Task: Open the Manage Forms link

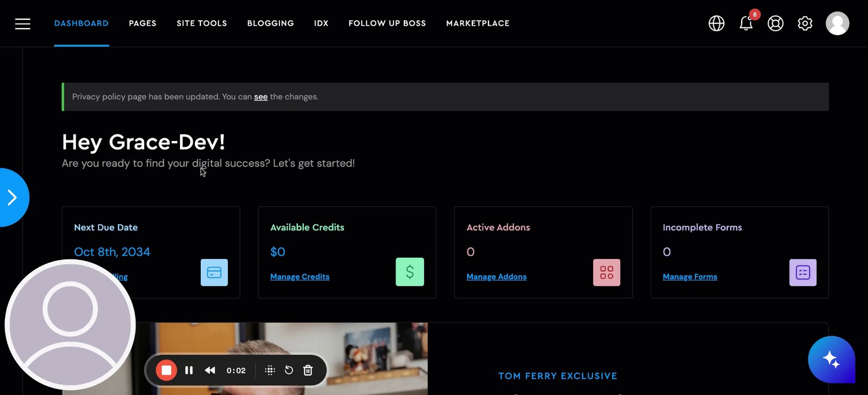Action: click(690, 276)
